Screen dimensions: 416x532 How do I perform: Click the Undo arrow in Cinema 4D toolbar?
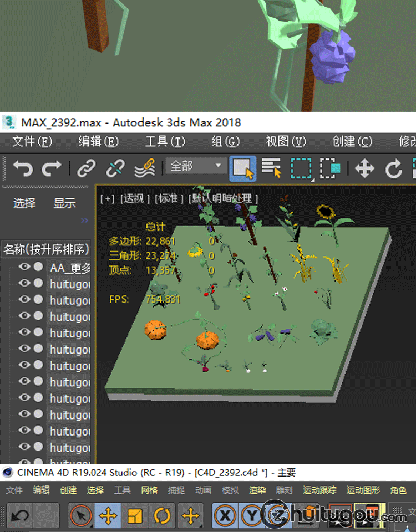point(20,516)
